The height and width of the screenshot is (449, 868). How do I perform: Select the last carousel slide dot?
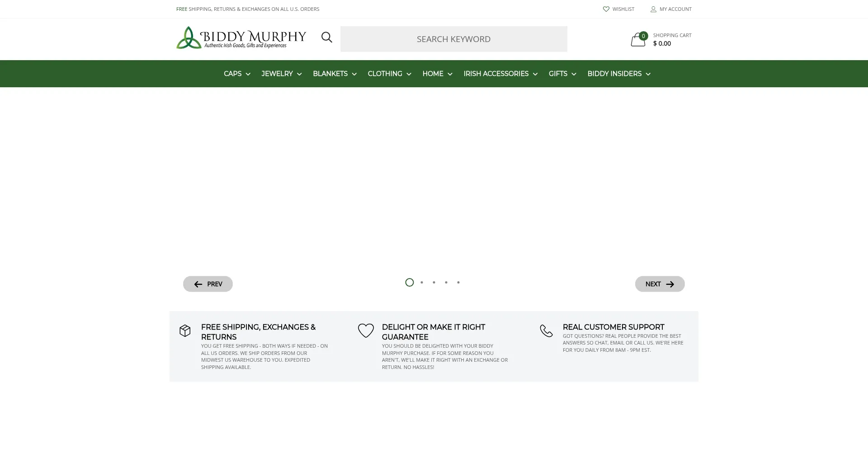click(458, 283)
